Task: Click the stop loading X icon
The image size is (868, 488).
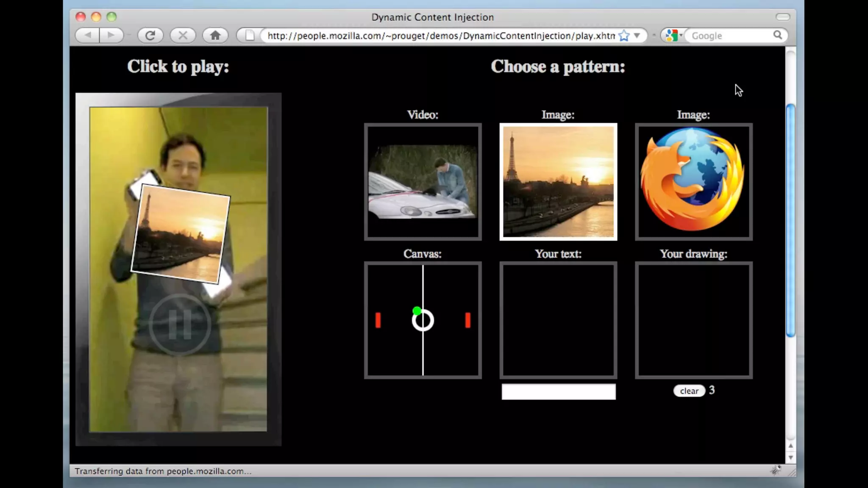Action: [x=183, y=35]
